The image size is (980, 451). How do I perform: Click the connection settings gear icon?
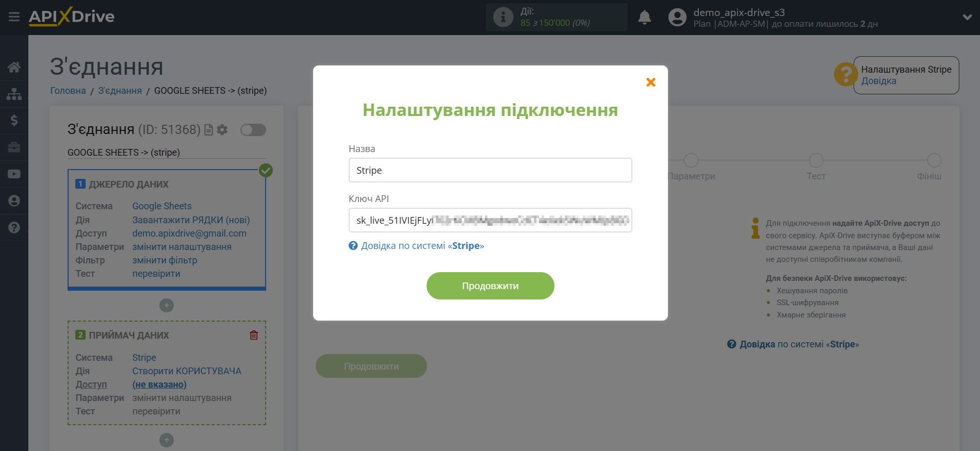coord(222,130)
